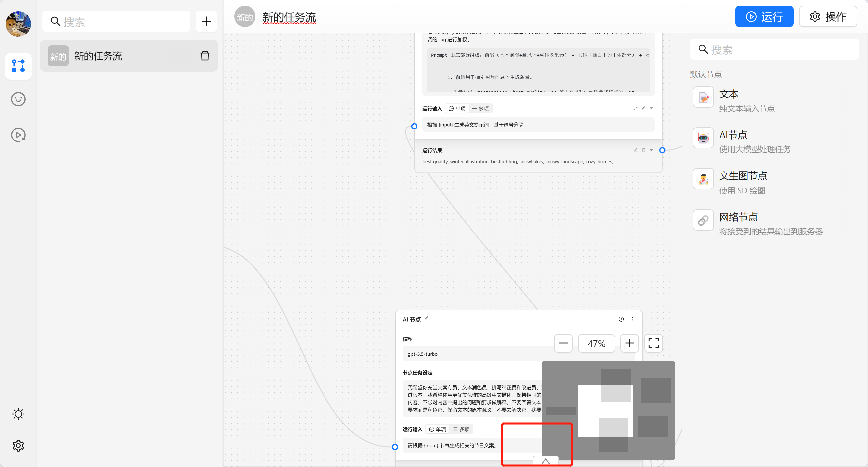Open upper 运行输入 dropdown arrow
The width and height of the screenshot is (868, 467).
click(651, 108)
